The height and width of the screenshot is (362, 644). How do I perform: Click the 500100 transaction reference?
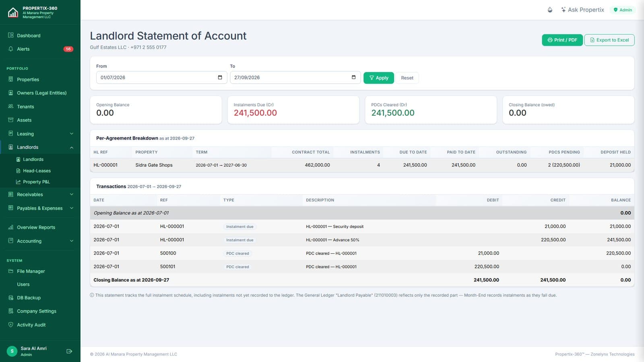[168, 253]
